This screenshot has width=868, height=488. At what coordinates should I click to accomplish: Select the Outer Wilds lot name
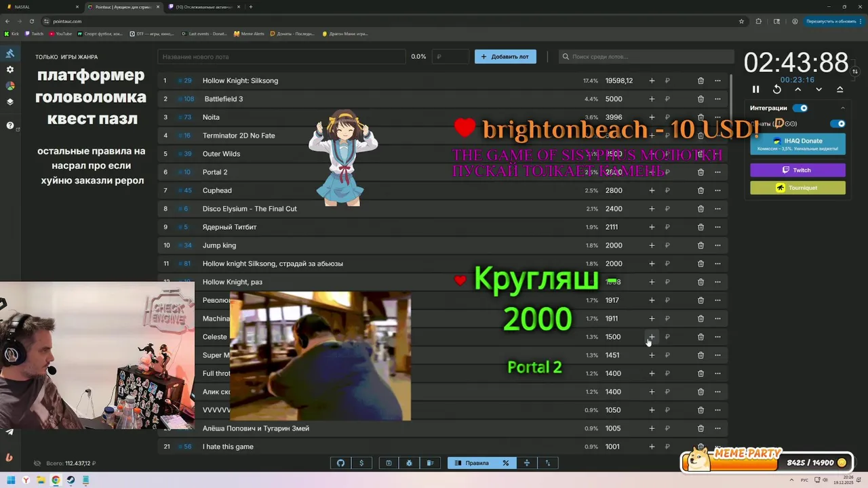coord(221,154)
